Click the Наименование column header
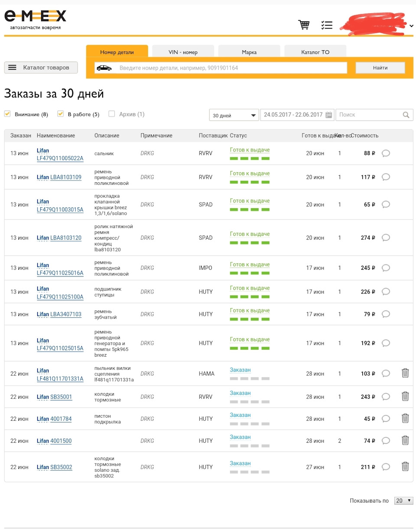This screenshot has width=416, height=532. coord(56,135)
